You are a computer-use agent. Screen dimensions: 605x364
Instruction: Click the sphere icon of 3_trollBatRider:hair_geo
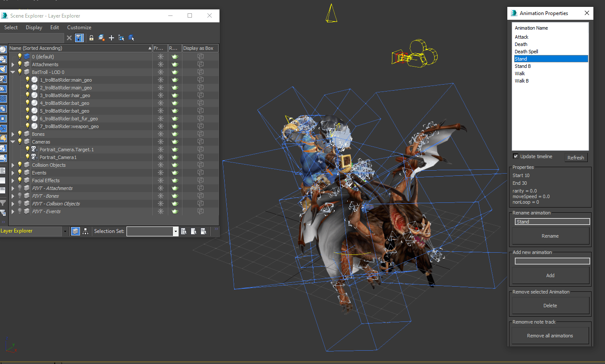[35, 95]
